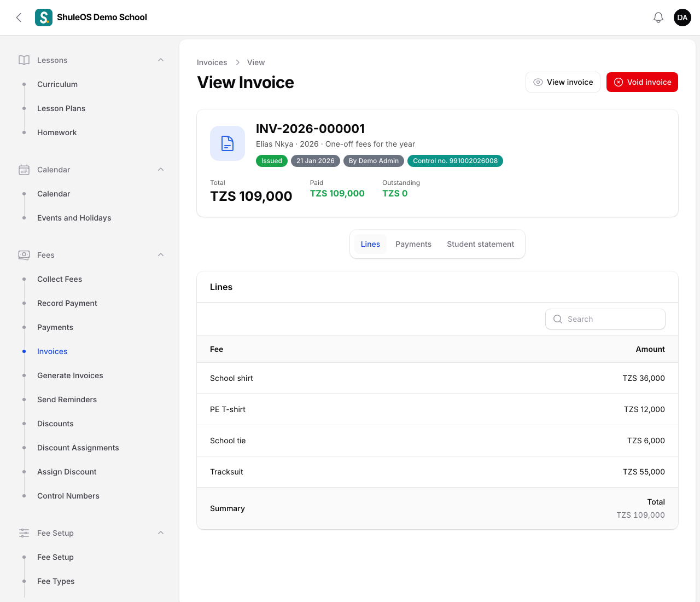
Task: Open the DA user avatar menu
Action: click(x=682, y=18)
